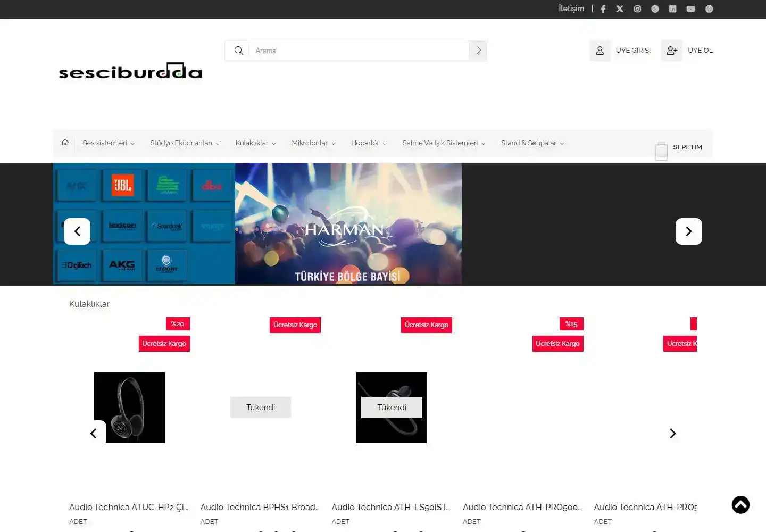Open the YouTube icon

[x=690, y=9]
